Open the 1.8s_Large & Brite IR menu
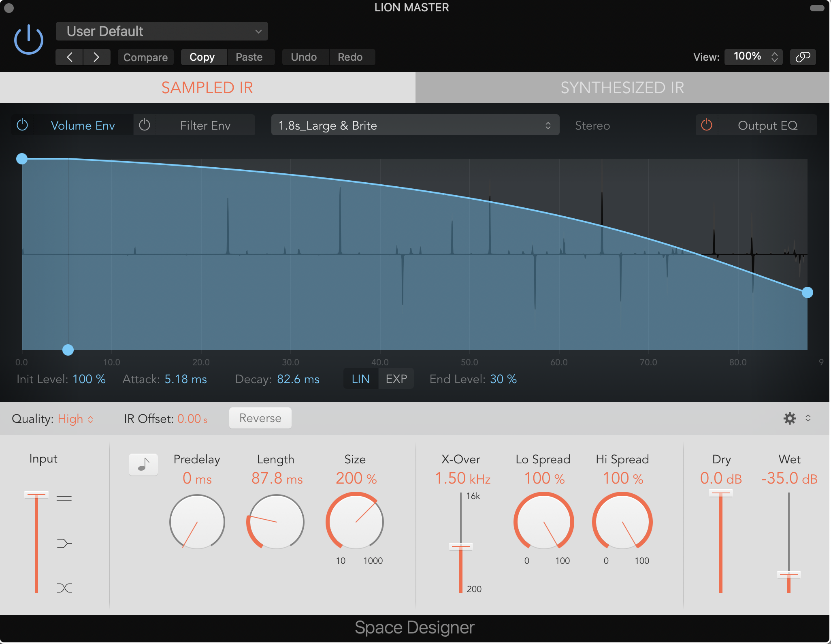This screenshot has width=831, height=644. (x=415, y=125)
